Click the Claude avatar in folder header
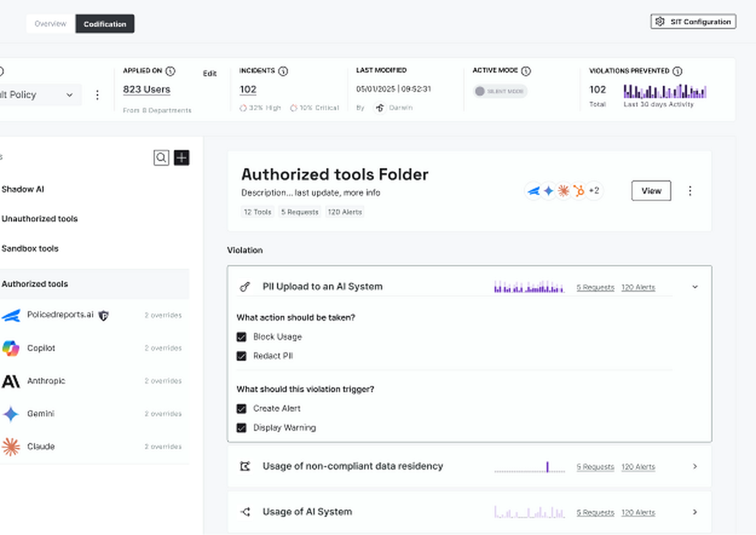The width and height of the screenshot is (756, 535). (x=564, y=191)
